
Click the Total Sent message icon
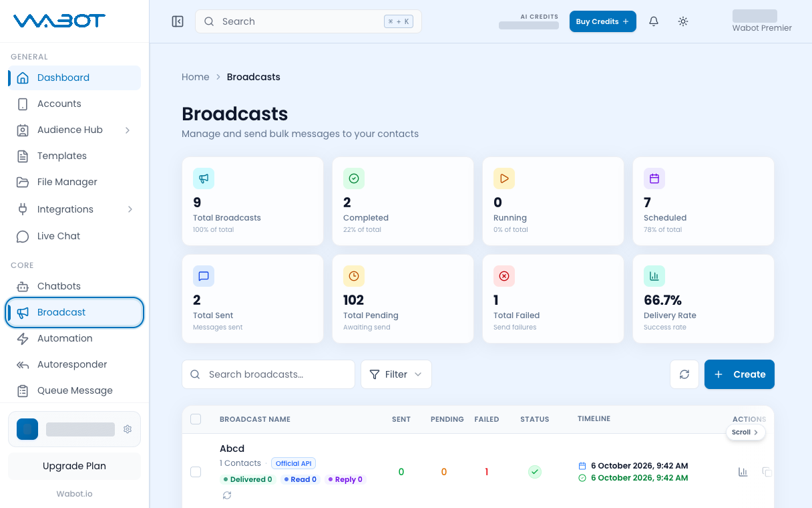click(204, 276)
